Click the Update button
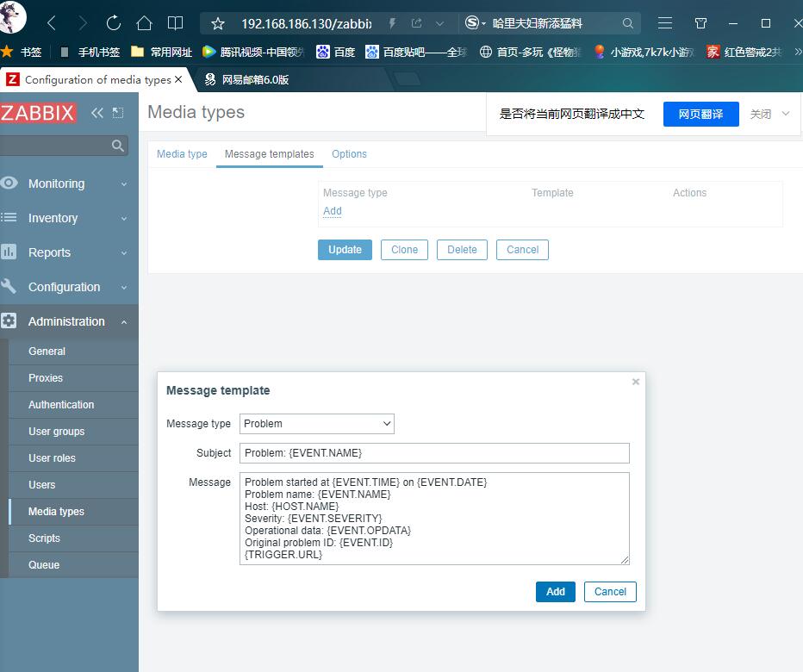 pos(345,250)
